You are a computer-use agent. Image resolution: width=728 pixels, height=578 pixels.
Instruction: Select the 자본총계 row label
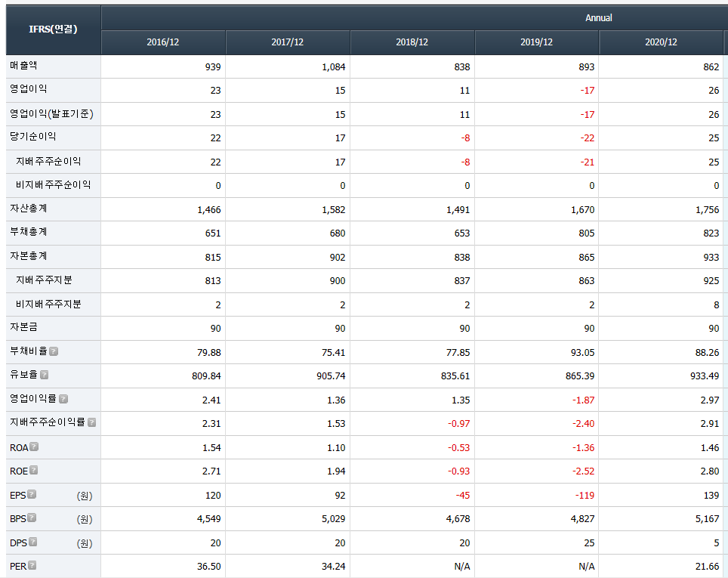(29, 256)
